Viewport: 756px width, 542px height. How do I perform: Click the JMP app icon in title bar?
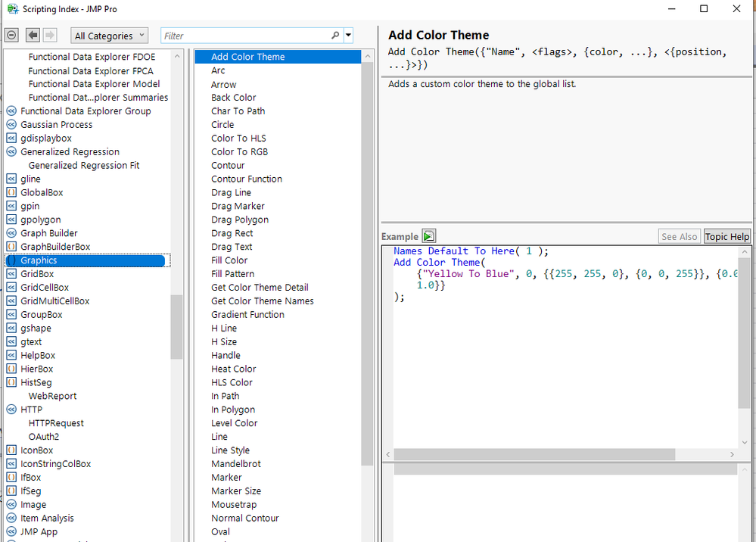click(x=13, y=8)
